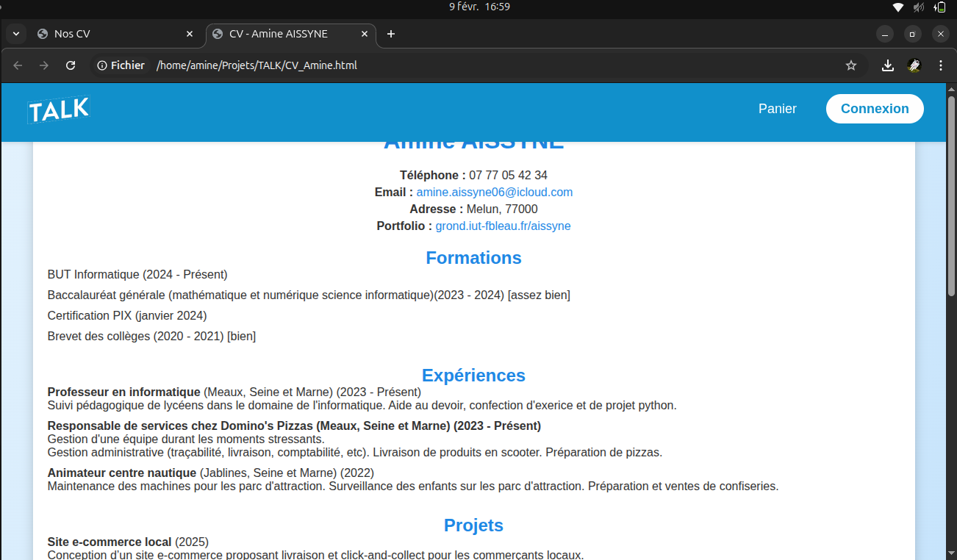
Task: View site information via the Fichier icon
Action: tap(101, 65)
